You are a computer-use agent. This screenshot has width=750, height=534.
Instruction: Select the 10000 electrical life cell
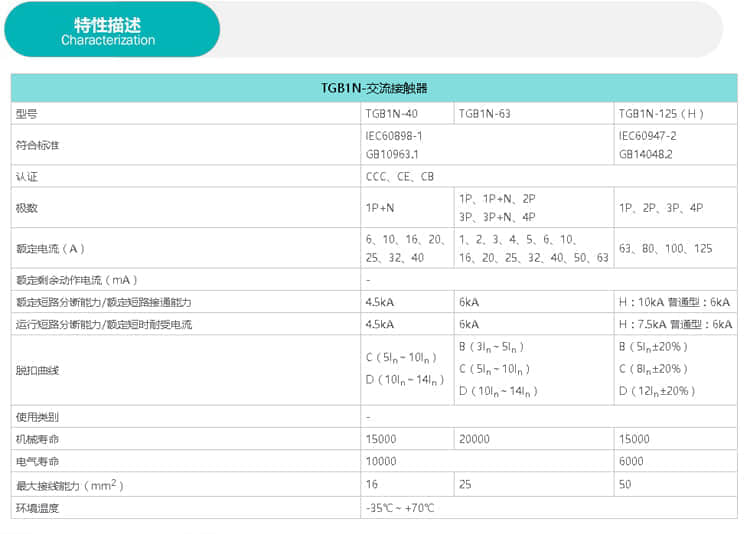pyautogui.click(x=381, y=461)
